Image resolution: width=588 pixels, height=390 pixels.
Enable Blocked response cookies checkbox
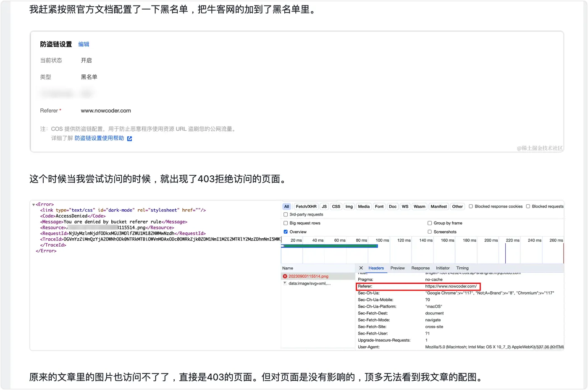click(471, 206)
